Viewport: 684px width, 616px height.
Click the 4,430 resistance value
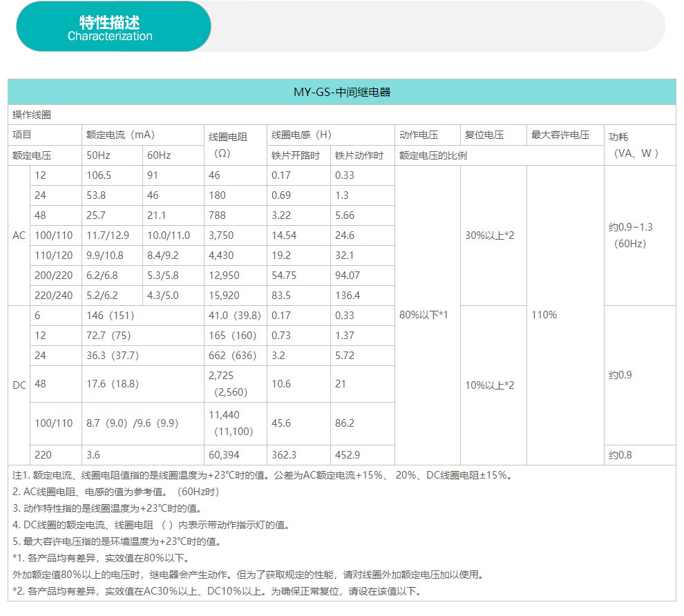(220, 256)
